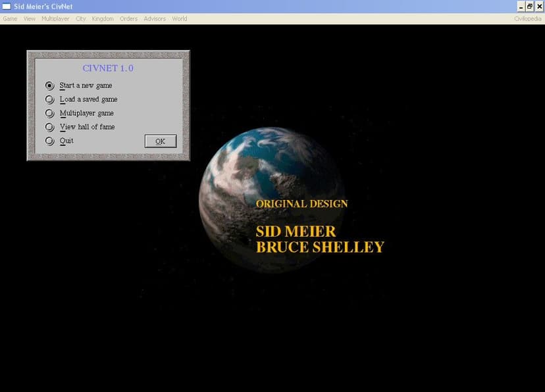
Task: Click the 'Load a saved game' label text
Action: [x=88, y=99]
